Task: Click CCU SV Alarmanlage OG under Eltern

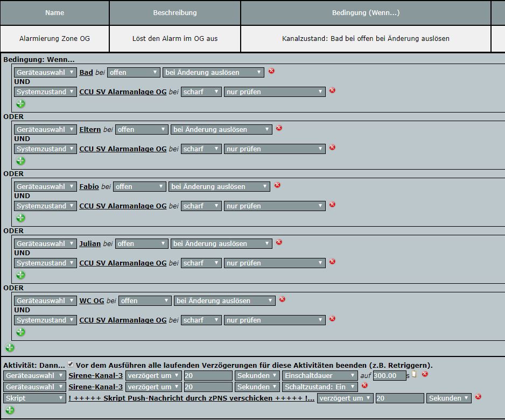Action: point(123,149)
